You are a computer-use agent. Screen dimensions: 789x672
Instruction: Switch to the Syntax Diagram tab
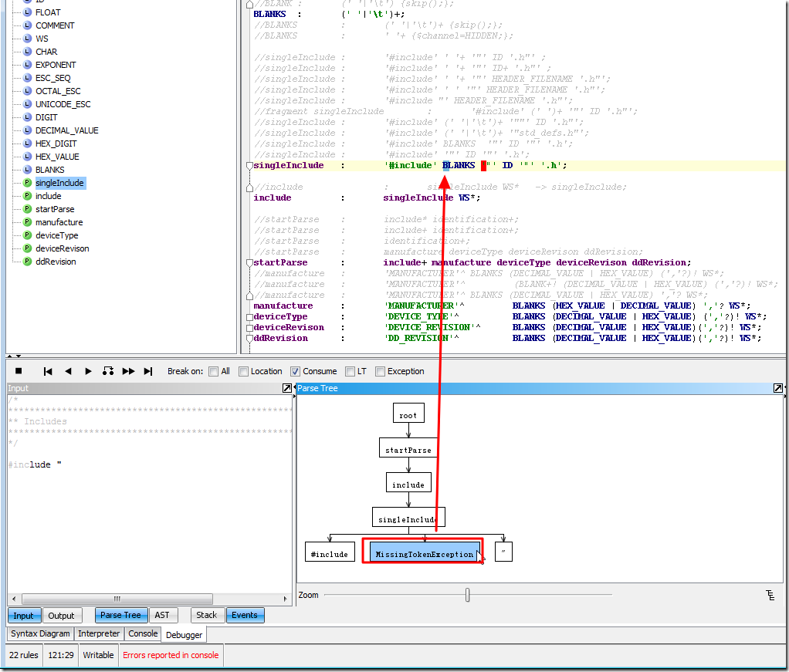coord(41,633)
